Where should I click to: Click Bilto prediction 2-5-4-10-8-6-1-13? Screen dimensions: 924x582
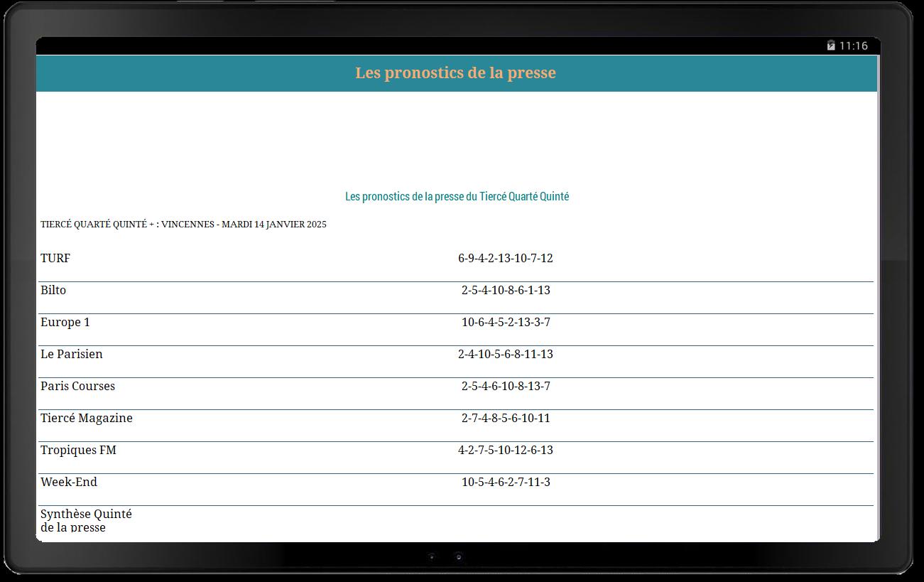506,290
